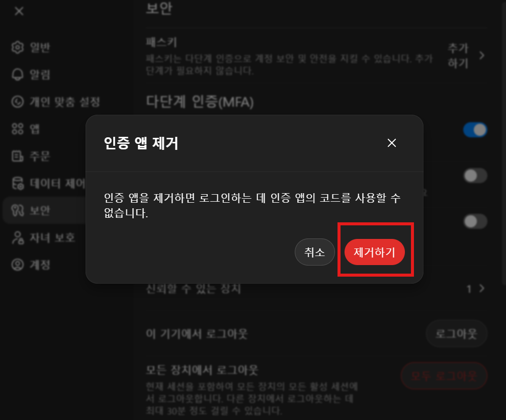Click the 로그아웃 button
The image size is (506, 420).
coord(456,333)
